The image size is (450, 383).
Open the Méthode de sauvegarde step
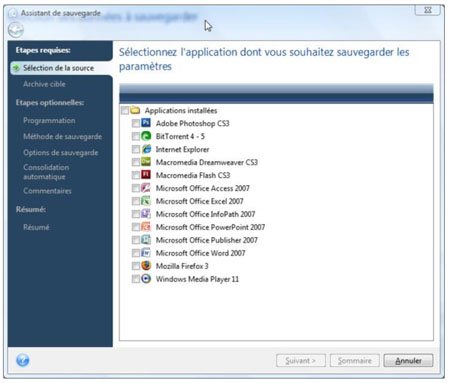(63, 136)
